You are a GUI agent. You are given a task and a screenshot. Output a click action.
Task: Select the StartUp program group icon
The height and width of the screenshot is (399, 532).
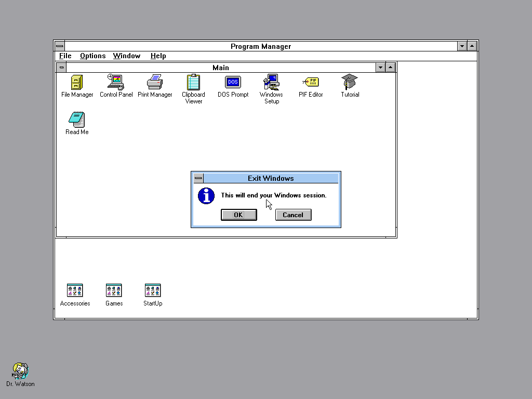153,290
